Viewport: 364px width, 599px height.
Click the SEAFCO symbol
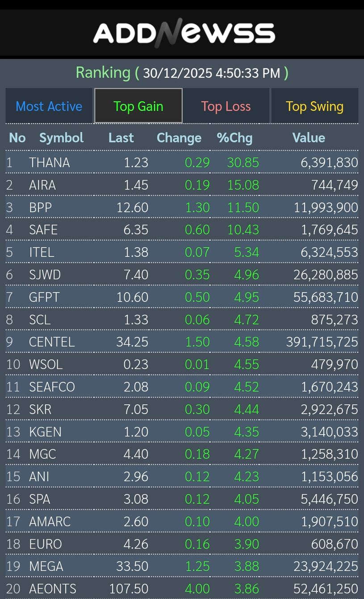pos(52,387)
